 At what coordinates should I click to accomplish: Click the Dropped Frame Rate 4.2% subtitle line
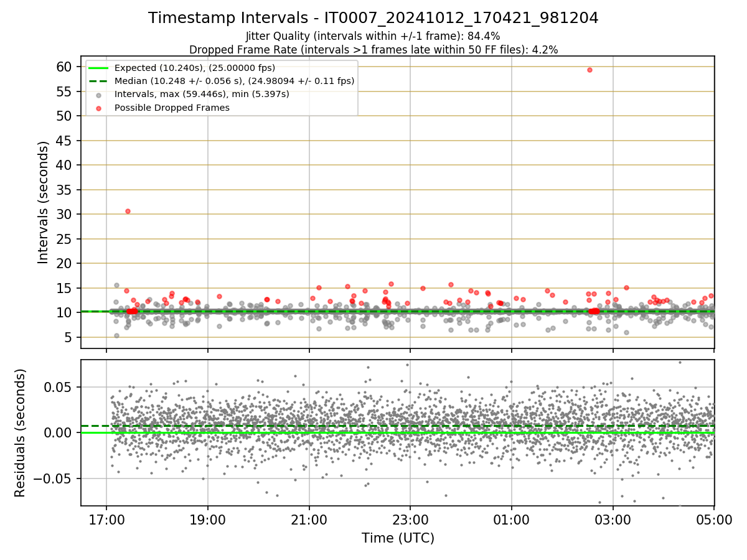(x=374, y=49)
